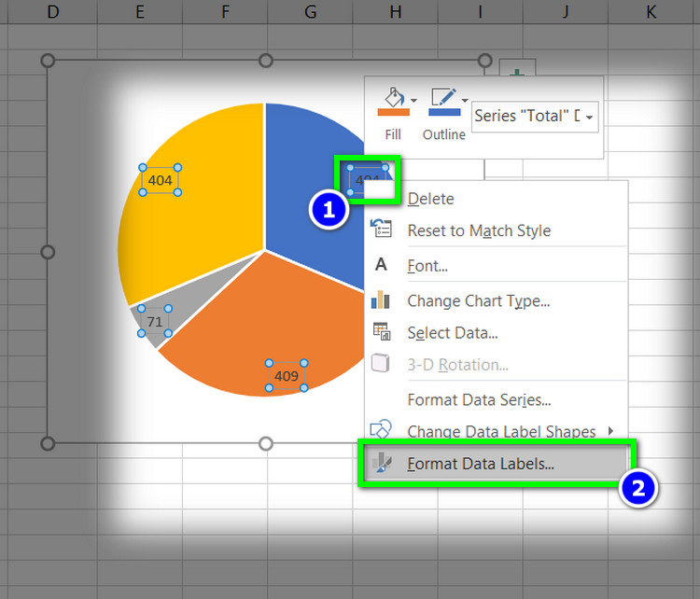This screenshot has width=700, height=599.
Task: Click the Chart Elements plus button
Action: click(x=517, y=68)
